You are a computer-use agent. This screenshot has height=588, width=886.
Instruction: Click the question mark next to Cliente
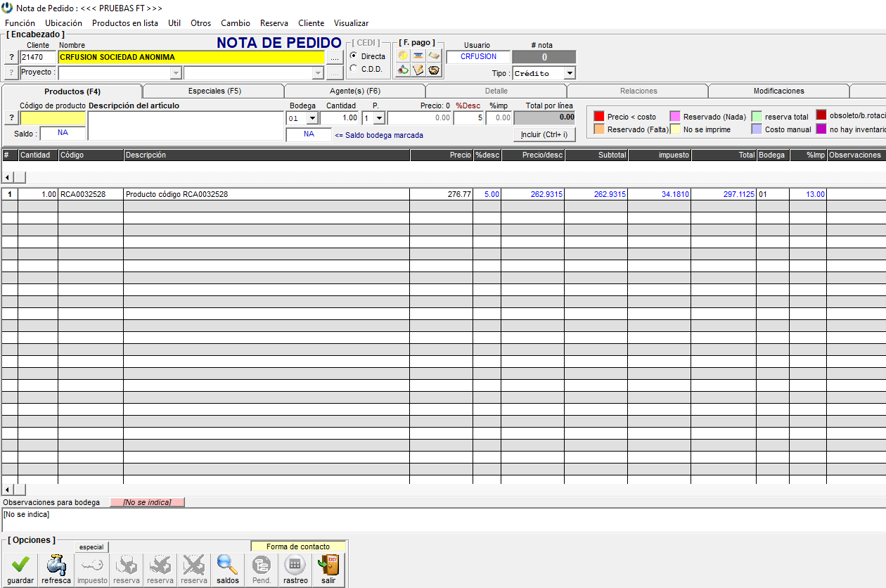12,57
